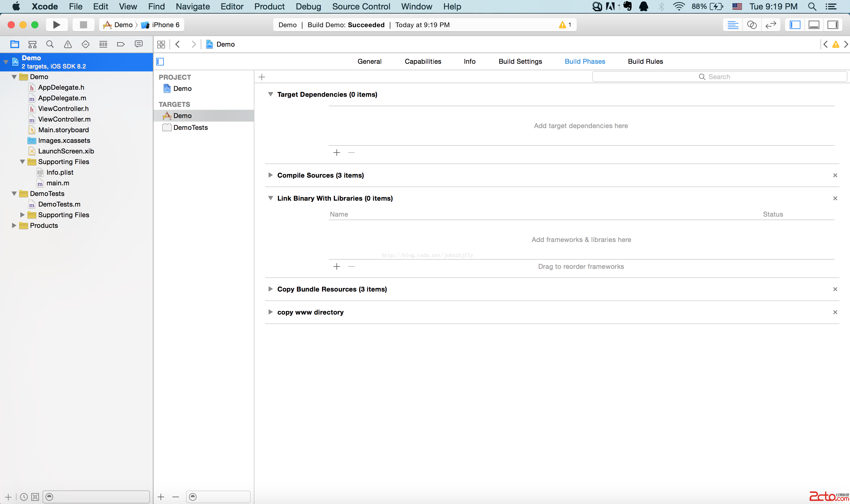Click the Stop button in toolbar
Image resolution: width=850 pixels, height=504 pixels.
(83, 25)
